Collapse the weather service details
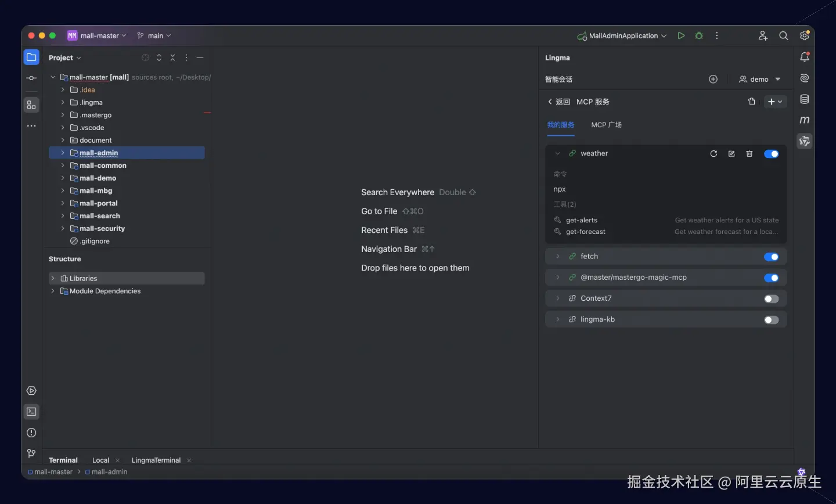Screen dimensions: 836x504 tap(557, 154)
